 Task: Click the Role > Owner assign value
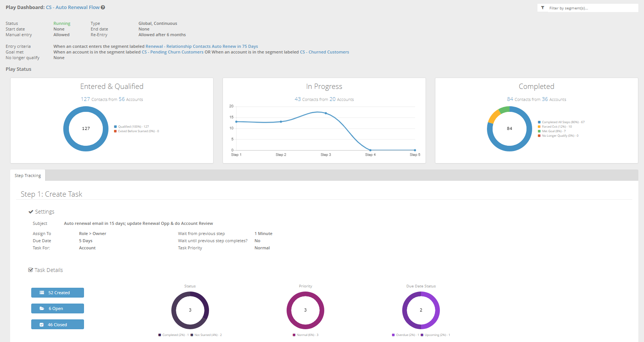[93, 234]
